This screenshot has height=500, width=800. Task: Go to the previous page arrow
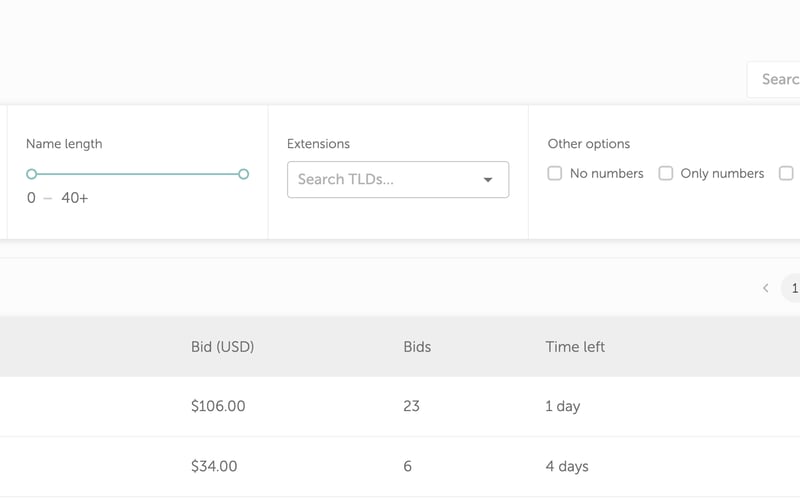(x=765, y=288)
